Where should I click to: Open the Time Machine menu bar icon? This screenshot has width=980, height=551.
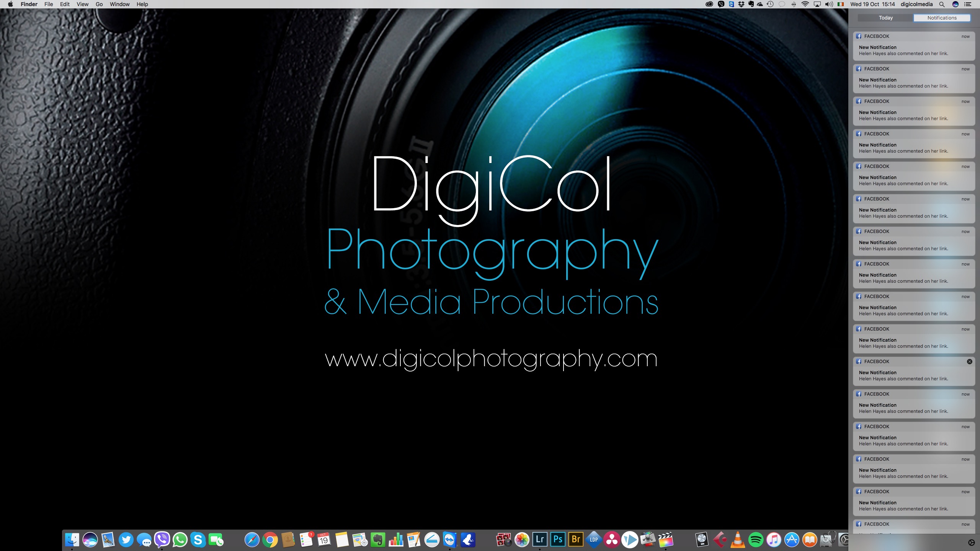click(770, 4)
